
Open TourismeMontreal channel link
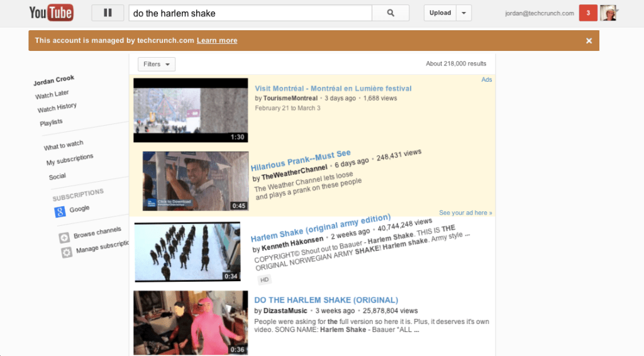coord(291,98)
